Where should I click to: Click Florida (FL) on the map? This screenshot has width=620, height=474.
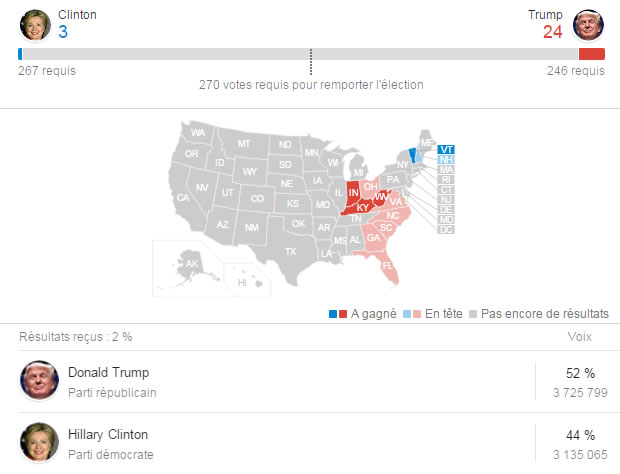click(386, 264)
